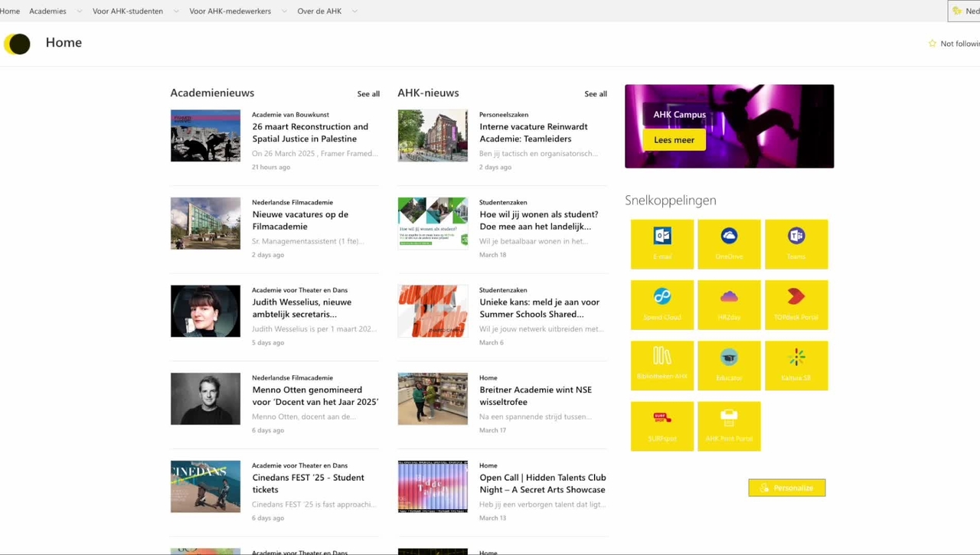Open the Bibliotheken AHK tile

click(x=662, y=365)
